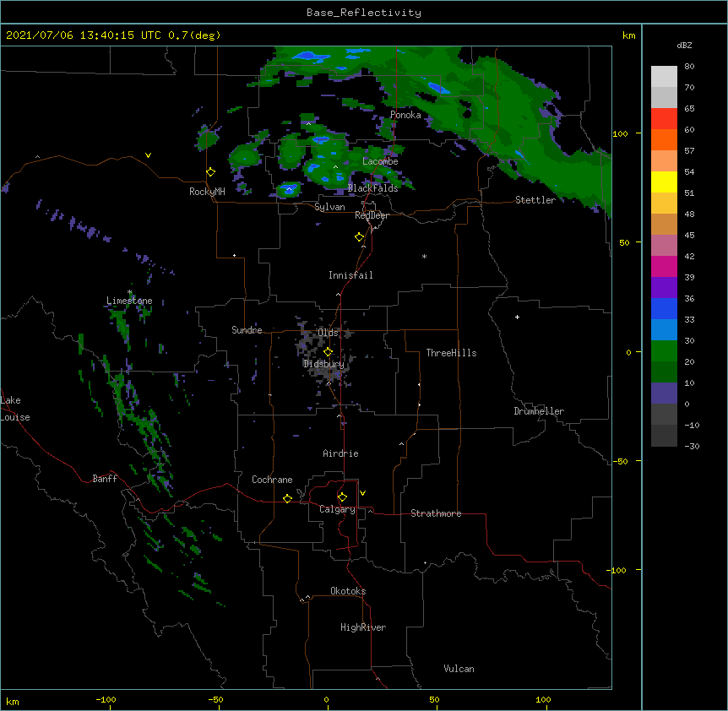Click the Ponoka city label
The height and width of the screenshot is (711, 728).
405,115
